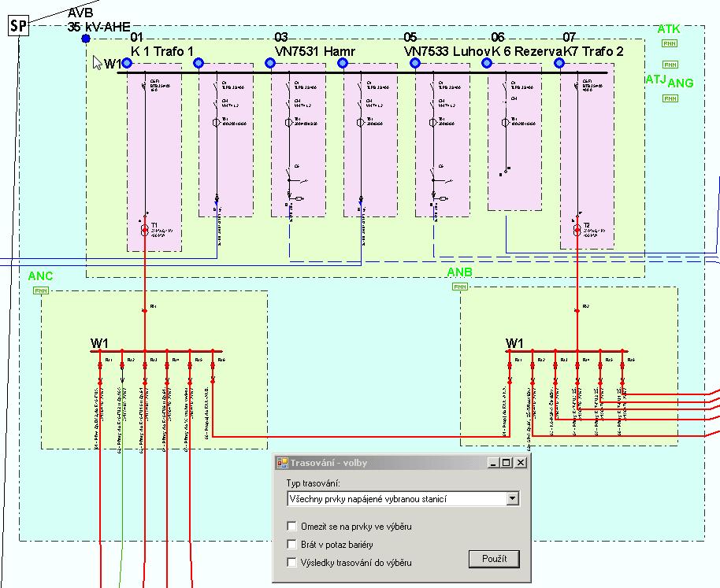The width and height of the screenshot is (720, 588).
Task: Click the AVB 35 kV-AHE label
Action: [98, 20]
